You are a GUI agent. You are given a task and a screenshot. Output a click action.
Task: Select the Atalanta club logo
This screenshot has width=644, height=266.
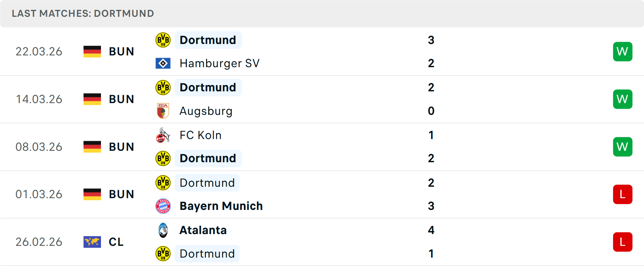coord(163,230)
